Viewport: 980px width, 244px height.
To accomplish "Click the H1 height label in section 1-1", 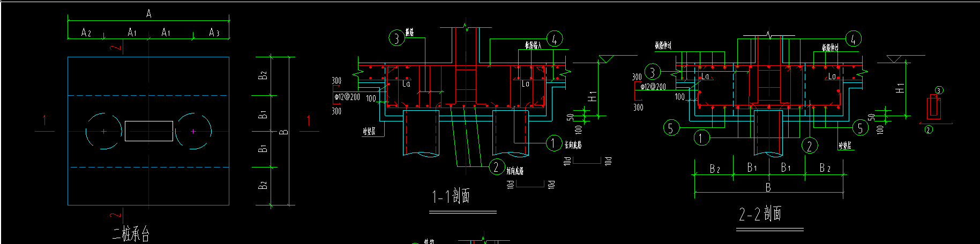I will (x=593, y=96).
